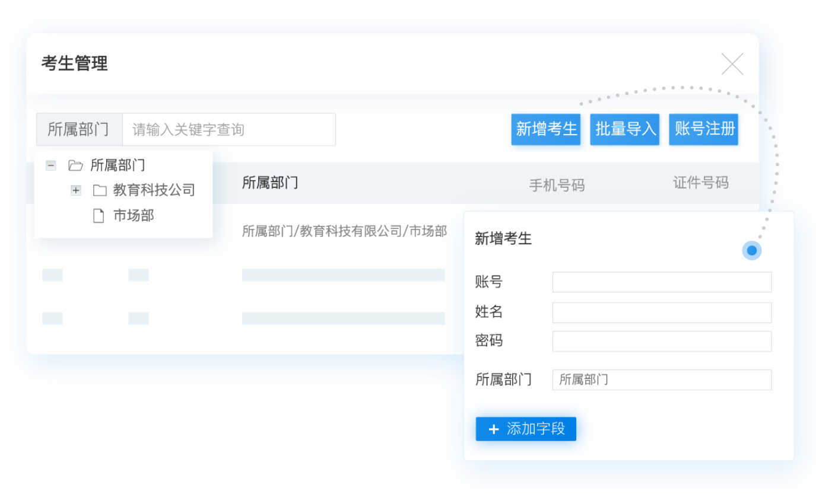The height and width of the screenshot is (504, 816).
Task: Click the 密码 input box
Action: click(662, 342)
